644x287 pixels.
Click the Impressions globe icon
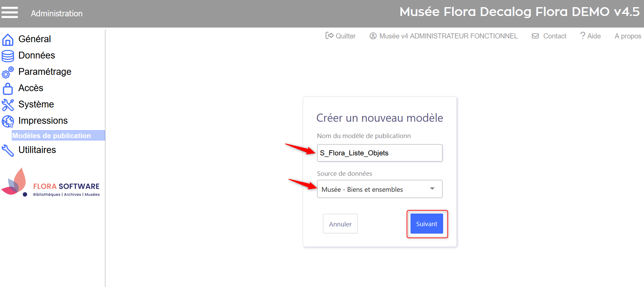[x=8, y=121]
